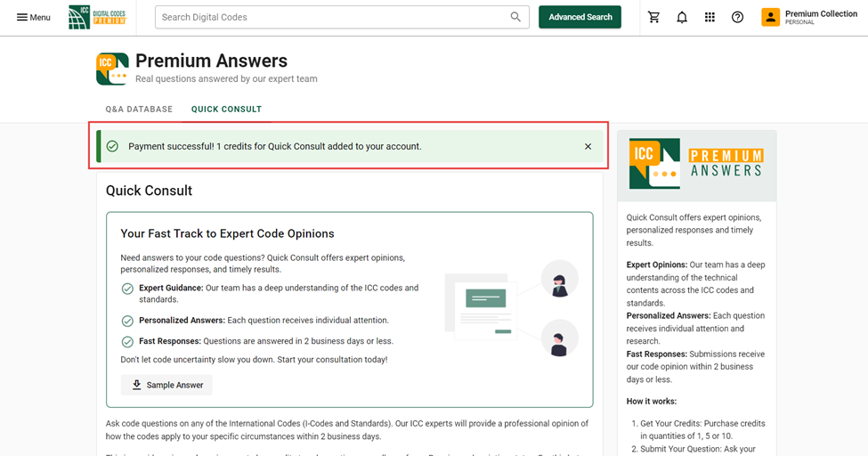Click the Fast Responses checkmark icon

point(127,342)
